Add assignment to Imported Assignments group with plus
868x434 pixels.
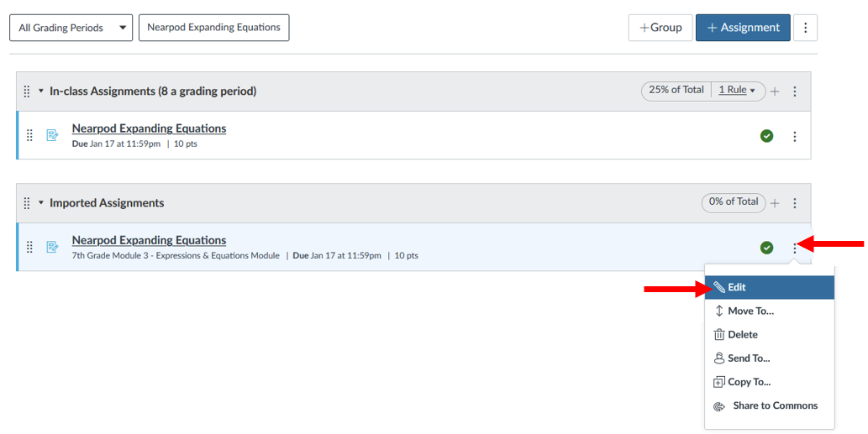pos(775,203)
